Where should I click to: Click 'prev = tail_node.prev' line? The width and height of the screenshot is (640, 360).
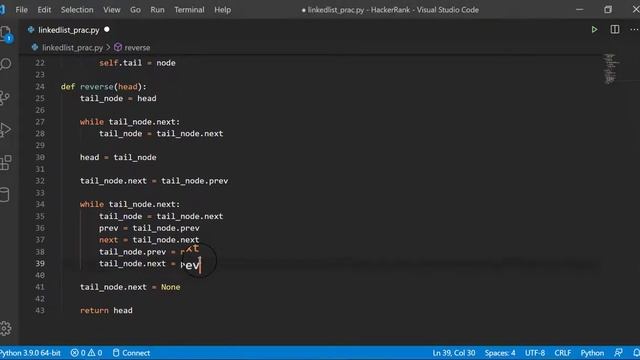149,228
